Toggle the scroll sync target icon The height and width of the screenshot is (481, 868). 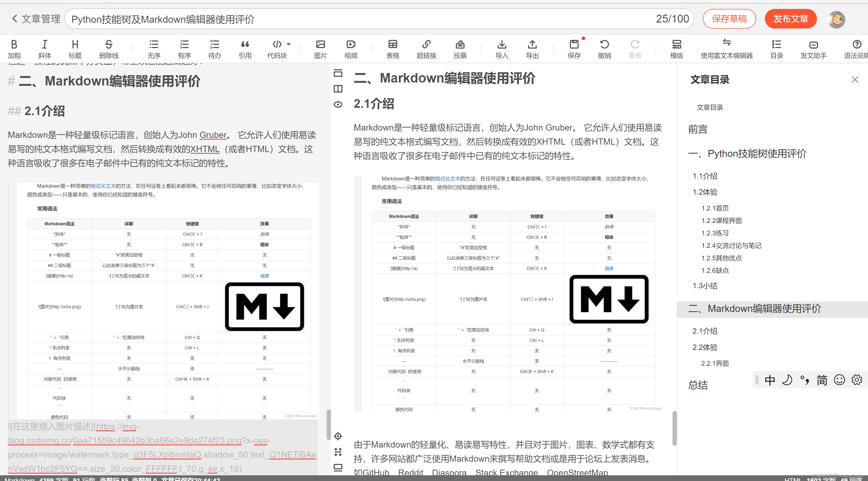click(338, 436)
